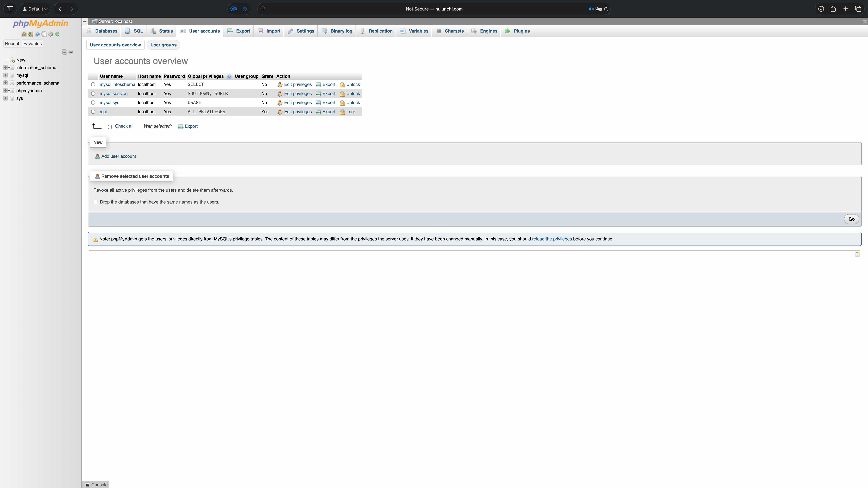Click the Log out door icon
Screen dimensions: 868x488
coord(31,34)
